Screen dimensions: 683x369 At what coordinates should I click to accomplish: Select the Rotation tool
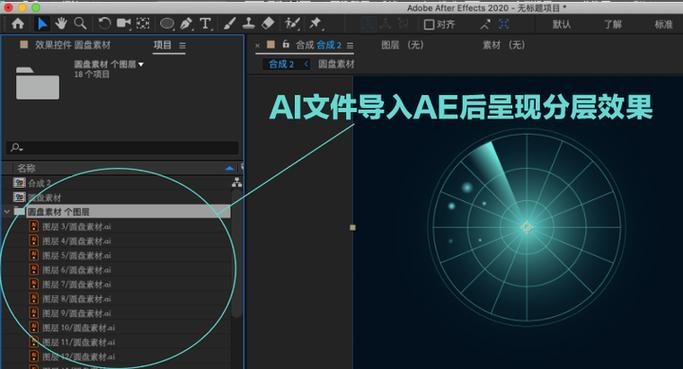(104, 24)
